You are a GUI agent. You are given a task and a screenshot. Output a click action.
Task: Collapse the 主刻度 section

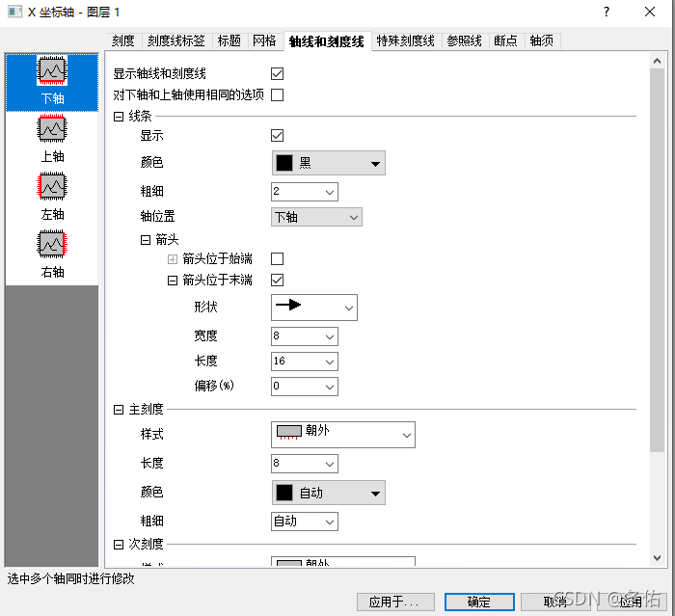119,410
